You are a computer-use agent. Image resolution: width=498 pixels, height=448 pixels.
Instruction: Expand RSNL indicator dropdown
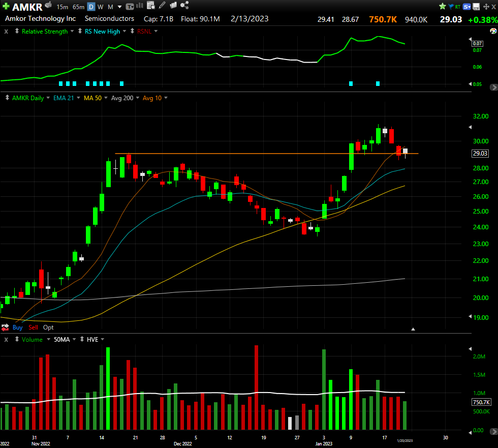pos(156,31)
